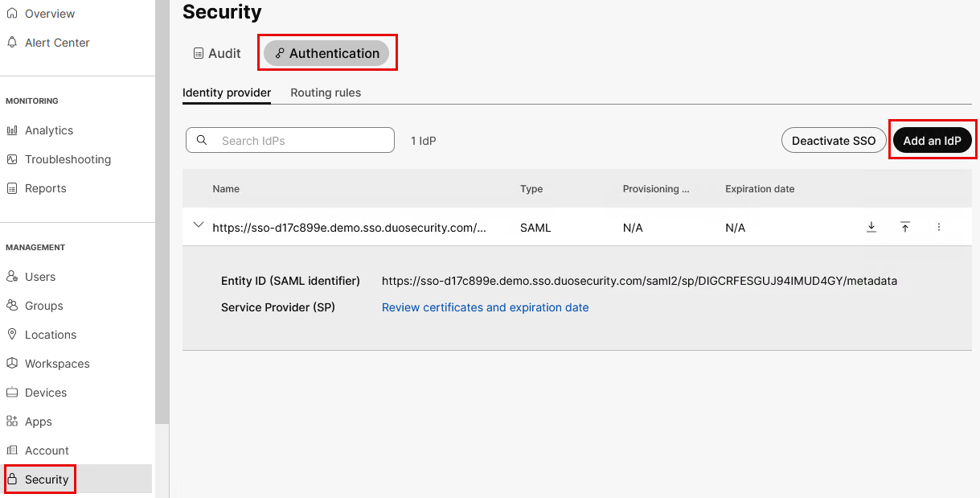This screenshot has width=980, height=498.
Task: Click the download icon in the IdP row
Action: pos(871,228)
